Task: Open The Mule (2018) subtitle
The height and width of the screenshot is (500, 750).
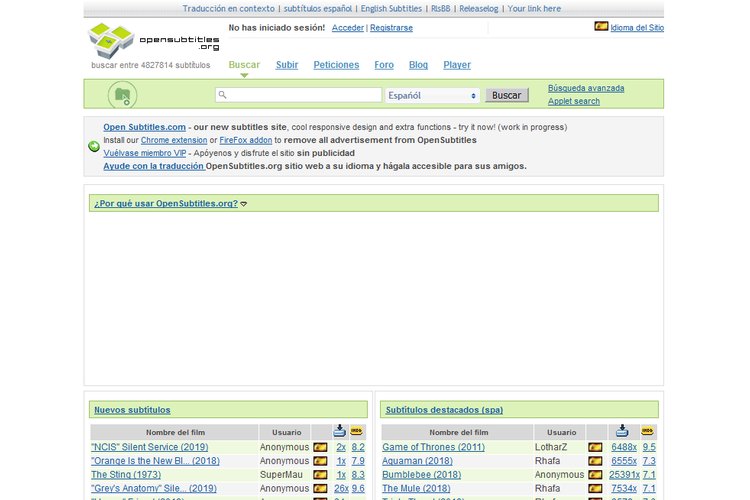Action: [x=416, y=489]
